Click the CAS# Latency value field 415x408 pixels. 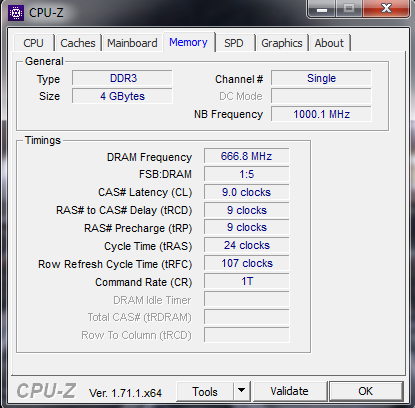click(247, 192)
